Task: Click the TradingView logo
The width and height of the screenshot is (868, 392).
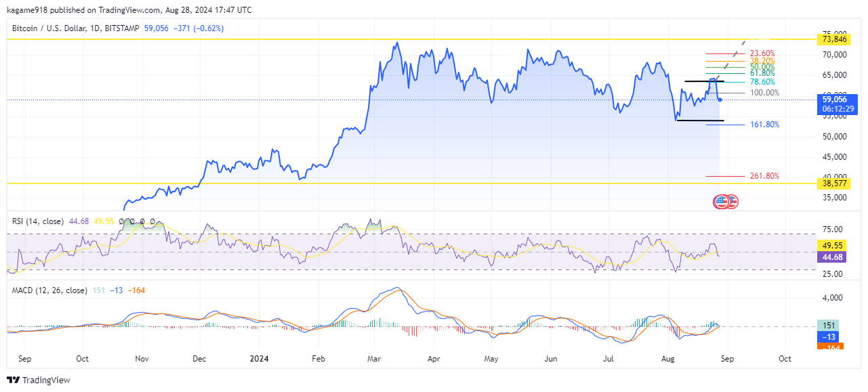Action: click(38, 380)
